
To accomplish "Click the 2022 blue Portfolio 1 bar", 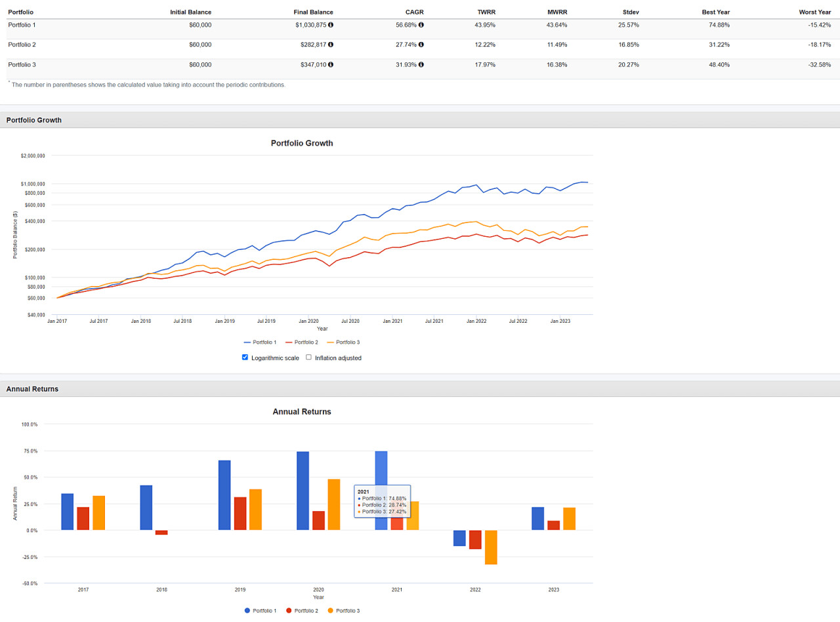I will click(459, 538).
